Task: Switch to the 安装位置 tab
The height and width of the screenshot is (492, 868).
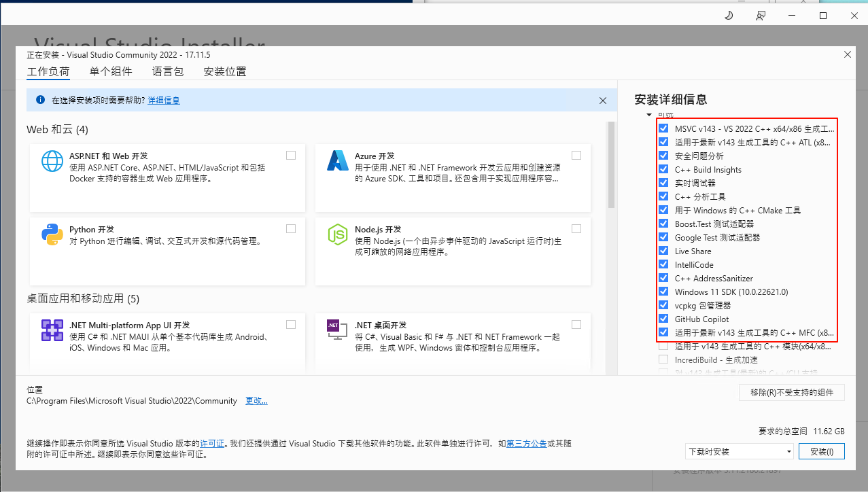Action: (225, 71)
